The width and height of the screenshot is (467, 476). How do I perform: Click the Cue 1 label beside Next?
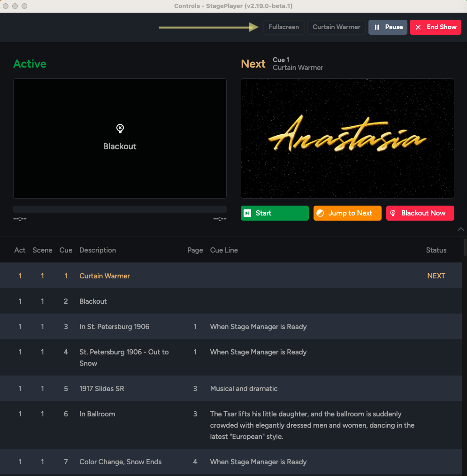pyautogui.click(x=281, y=60)
